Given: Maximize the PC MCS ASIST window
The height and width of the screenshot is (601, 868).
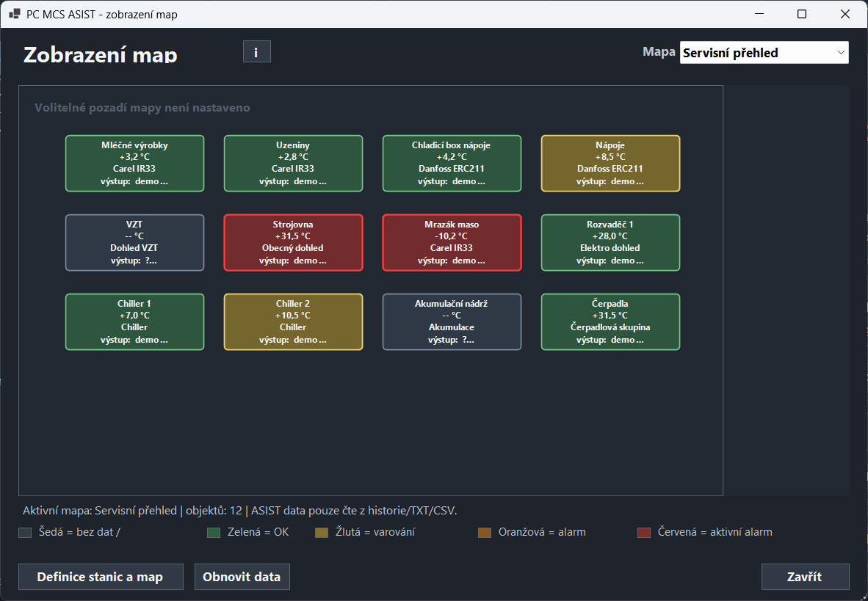Looking at the screenshot, I should [802, 14].
